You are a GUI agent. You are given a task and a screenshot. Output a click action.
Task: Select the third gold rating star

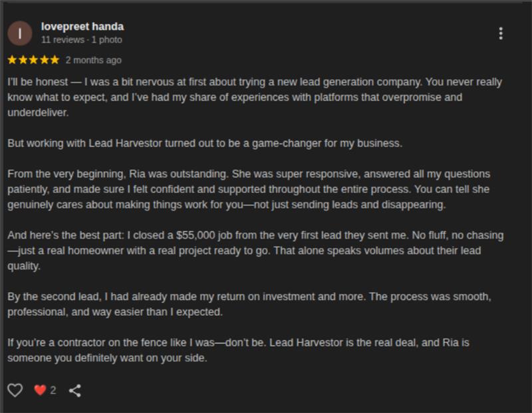tap(33, 60)
